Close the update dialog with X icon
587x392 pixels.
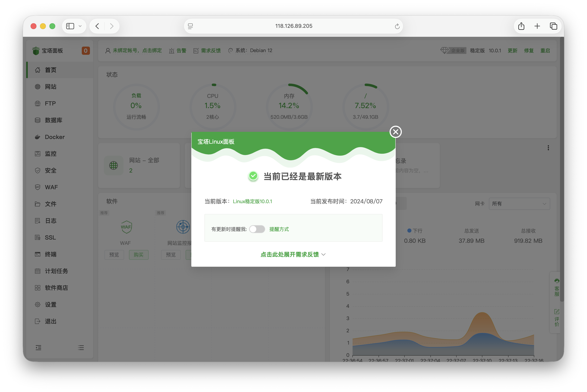pyautogui.click(x=395, y=132)
